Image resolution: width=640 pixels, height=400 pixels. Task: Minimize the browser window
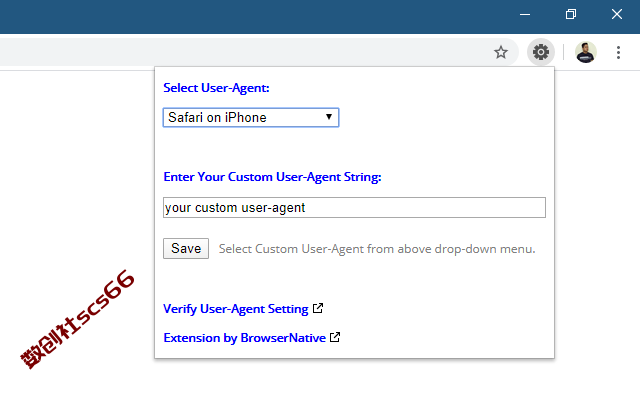(525, 15)
